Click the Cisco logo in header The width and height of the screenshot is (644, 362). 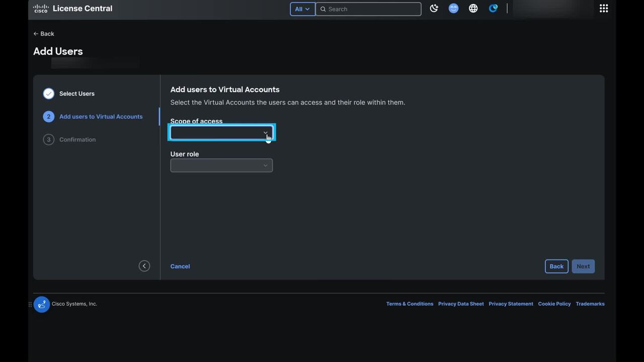pyautogui.click(x=41, y=9)
